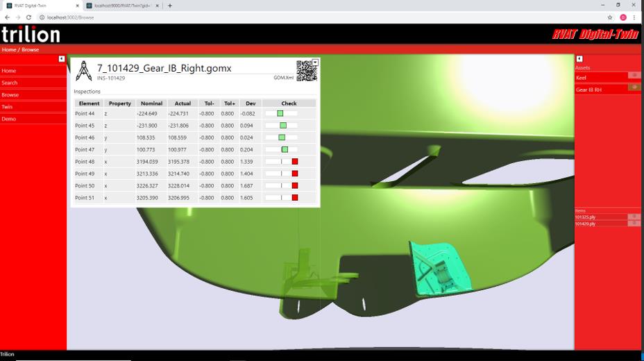Open the inspection card dropdown arrow
The image size is (644, 361).
pyautogui.click(x=315, y=62)
